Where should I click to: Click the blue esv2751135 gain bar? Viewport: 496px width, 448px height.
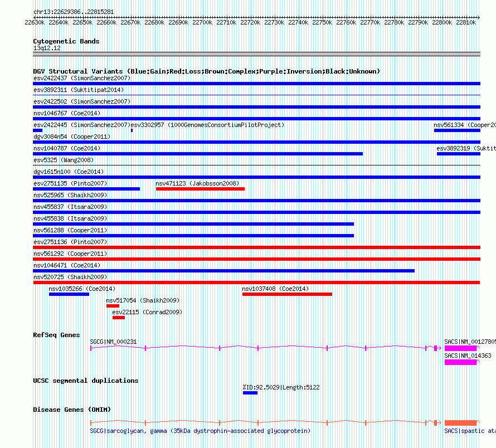pos(86,189)
